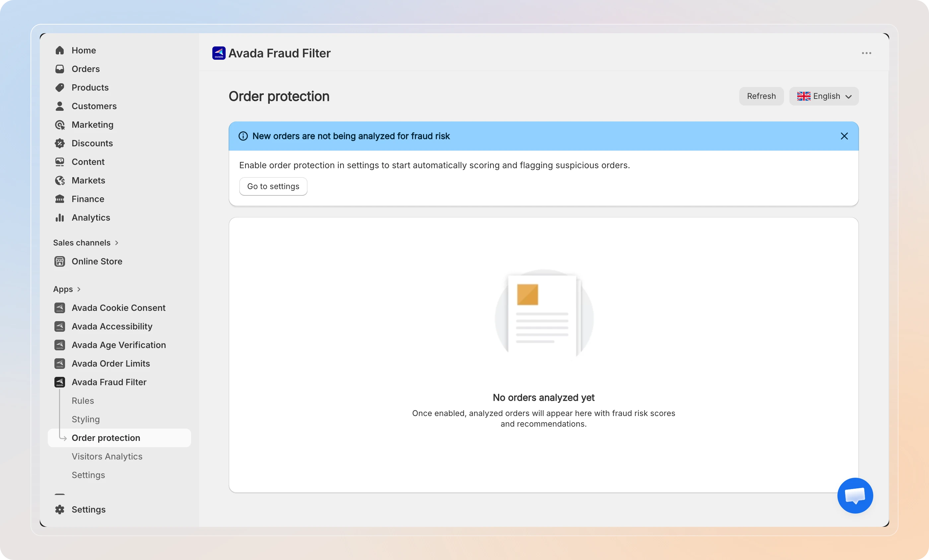Dismiss the fraud risk banner
This screenshot has height=560, width=929.
tap(844, 136)
